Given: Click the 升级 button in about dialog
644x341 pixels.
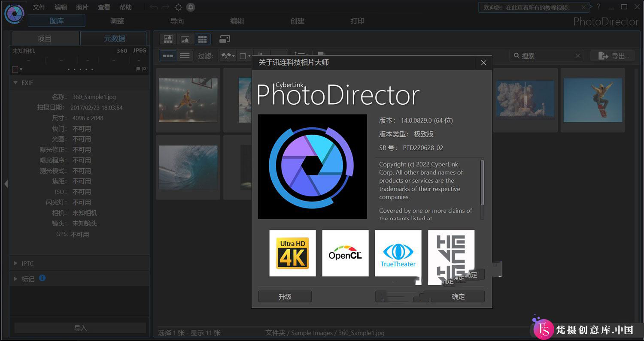Looking at the screenshot, I should point(285,296).
